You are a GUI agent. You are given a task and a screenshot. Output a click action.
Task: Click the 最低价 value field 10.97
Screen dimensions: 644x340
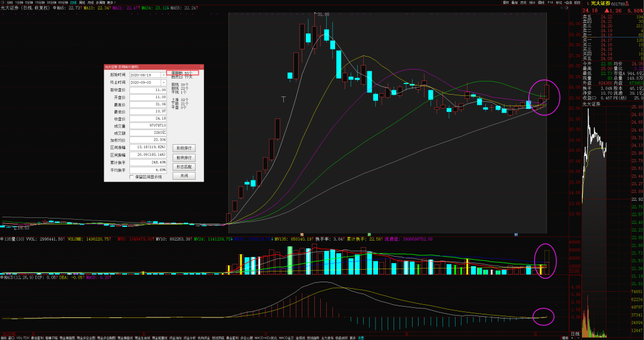tap(148, 111)
